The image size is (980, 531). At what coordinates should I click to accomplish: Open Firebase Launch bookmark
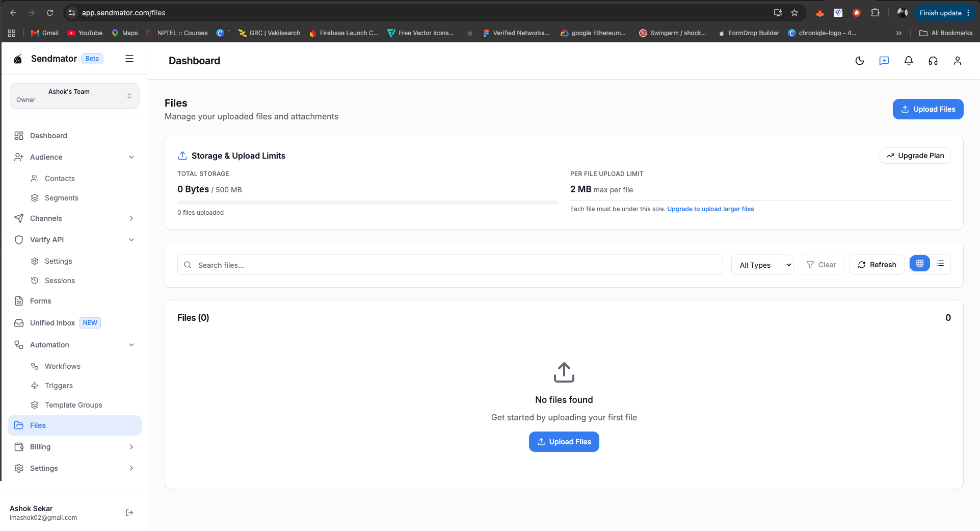[343, 33]
